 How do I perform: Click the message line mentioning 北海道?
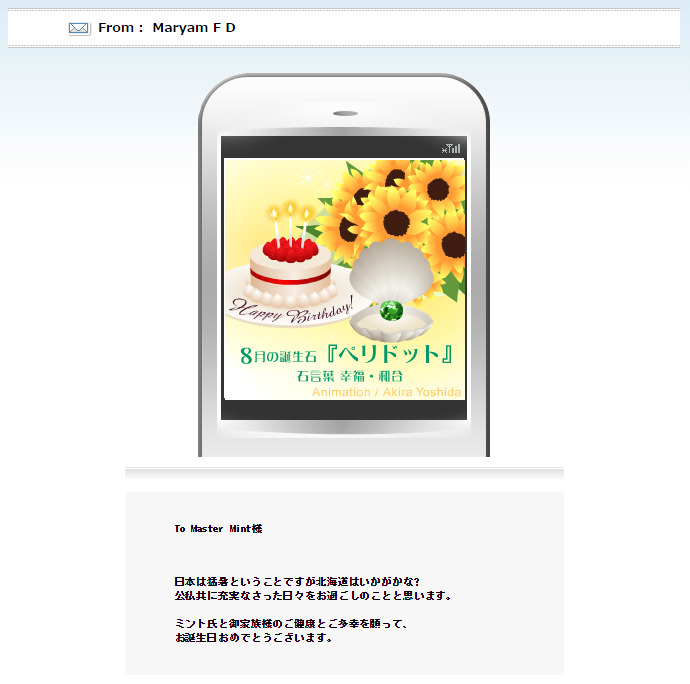point(296,581)
